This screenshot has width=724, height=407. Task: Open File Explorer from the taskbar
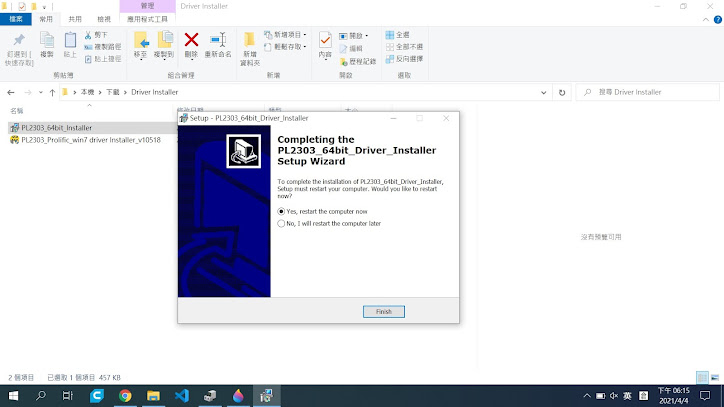pos(153,396)
